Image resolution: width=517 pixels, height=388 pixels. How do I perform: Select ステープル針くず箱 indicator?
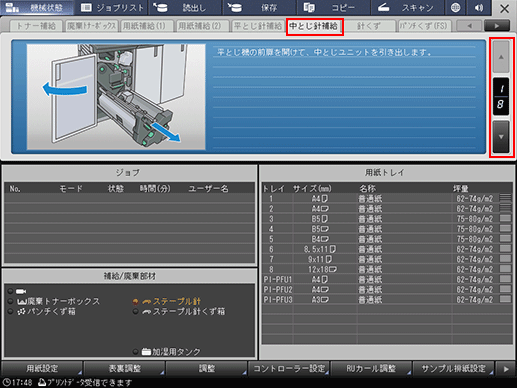[179, 311]
